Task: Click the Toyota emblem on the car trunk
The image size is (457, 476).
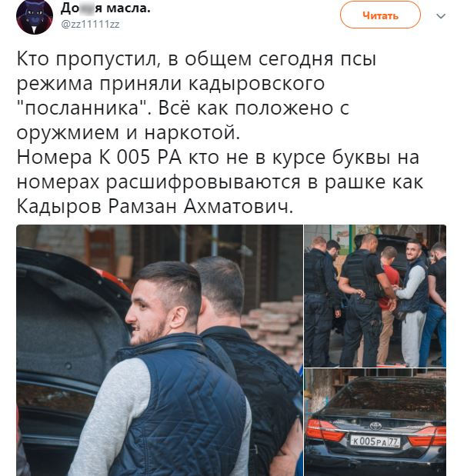Action: 375,426
